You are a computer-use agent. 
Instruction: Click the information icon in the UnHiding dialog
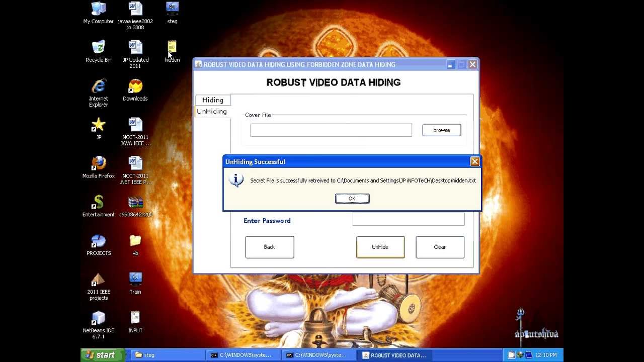tap(236, 180)
